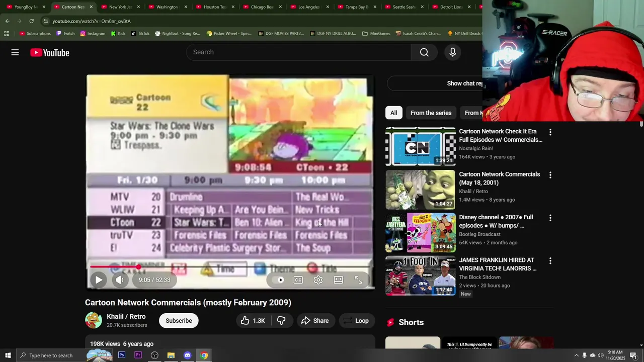Open DGF MOVIES PART2 bookmark

(x=281, y=34)
